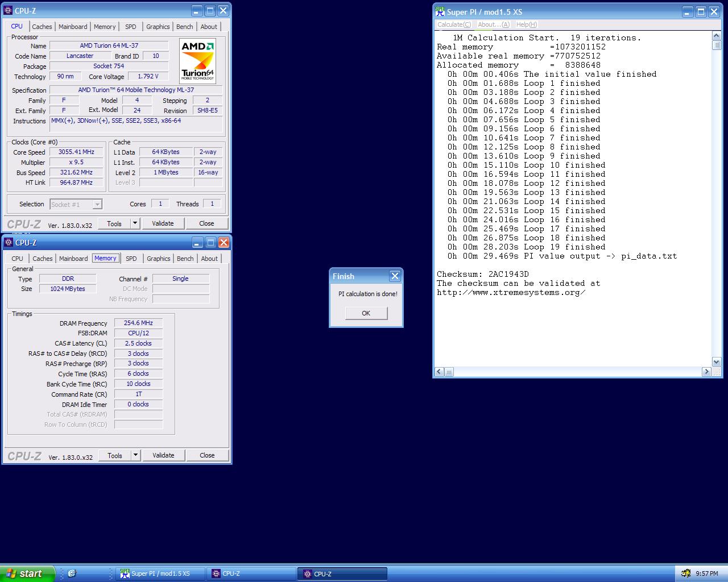Click the Name field AMD Turion 64 ML-37
Screen dimensions: 728x582
pyautogui.click(x=109, y=45)
